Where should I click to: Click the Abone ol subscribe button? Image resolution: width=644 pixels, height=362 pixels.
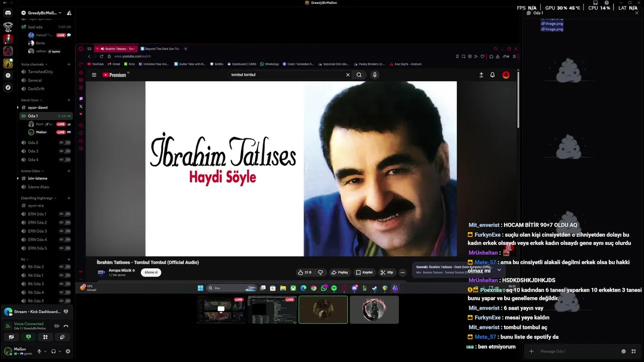(x=151, y=273)
